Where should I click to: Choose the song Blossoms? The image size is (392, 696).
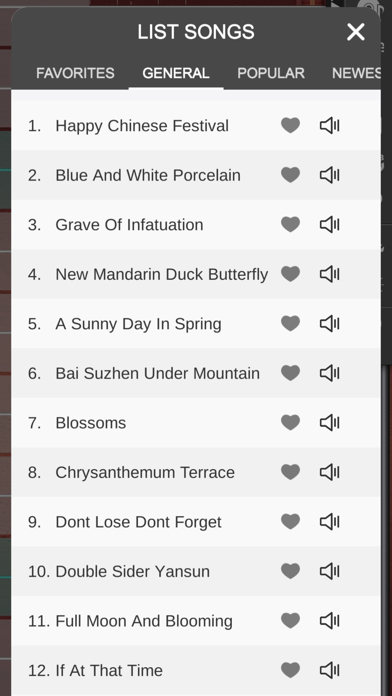coord(91,423)
